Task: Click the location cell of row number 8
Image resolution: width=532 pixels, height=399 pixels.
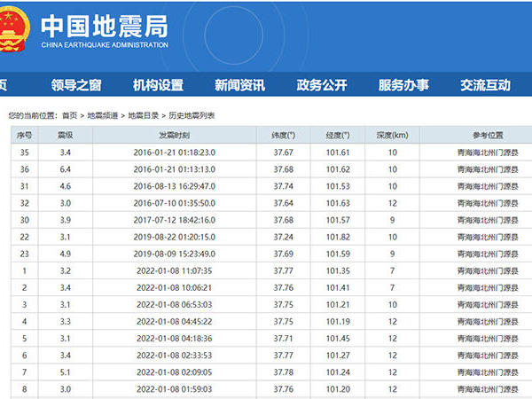Action: 487,388
